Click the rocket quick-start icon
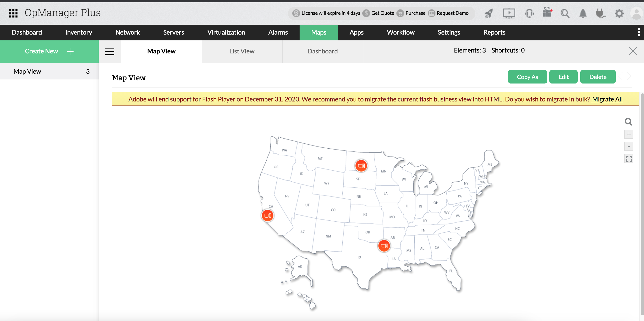 [489, 13]
